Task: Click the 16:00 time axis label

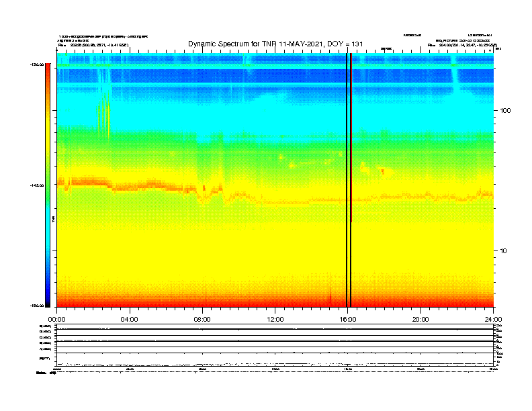Action: click(x=348, y=320)
